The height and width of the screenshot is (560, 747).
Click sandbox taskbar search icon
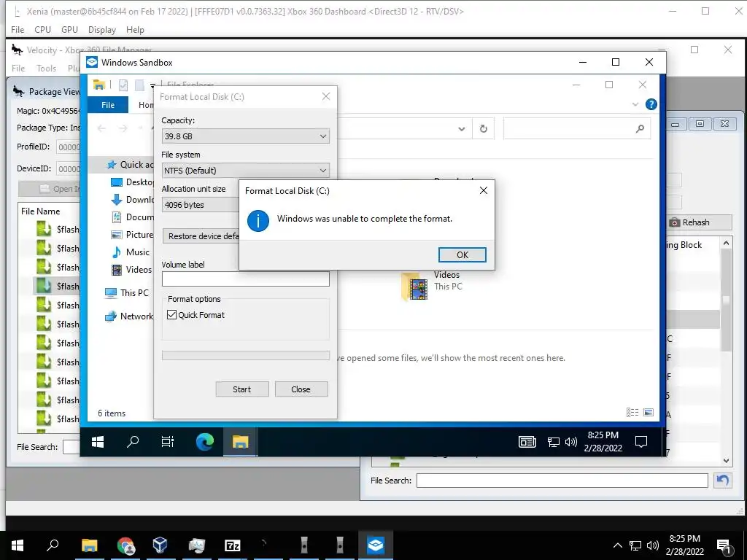pyautogui.click(x=133, y=442)
